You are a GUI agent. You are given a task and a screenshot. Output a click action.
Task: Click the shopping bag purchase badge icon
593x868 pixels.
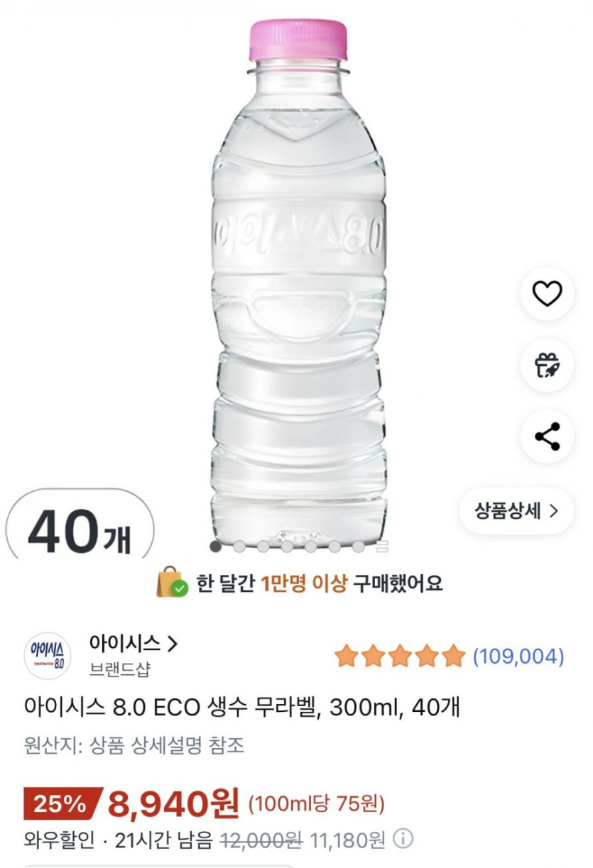point(172,582)
